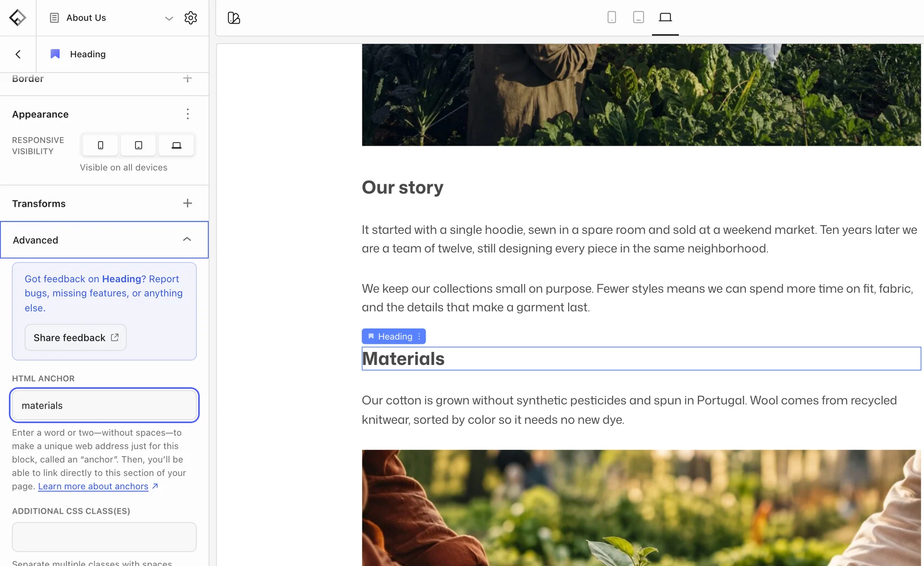924x566 pixels.
Task: Select the Our story heading
Action: pos(402,187)
